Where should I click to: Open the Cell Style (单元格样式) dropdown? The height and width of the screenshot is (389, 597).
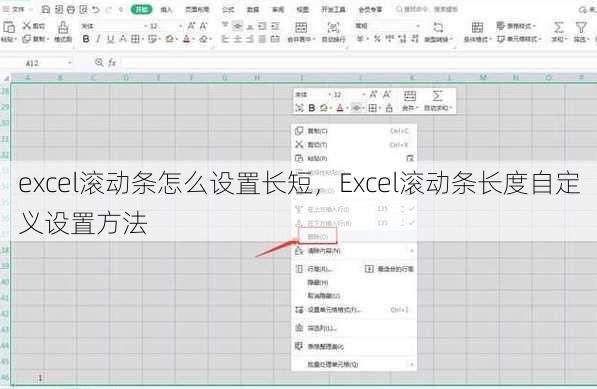[519, 39]
